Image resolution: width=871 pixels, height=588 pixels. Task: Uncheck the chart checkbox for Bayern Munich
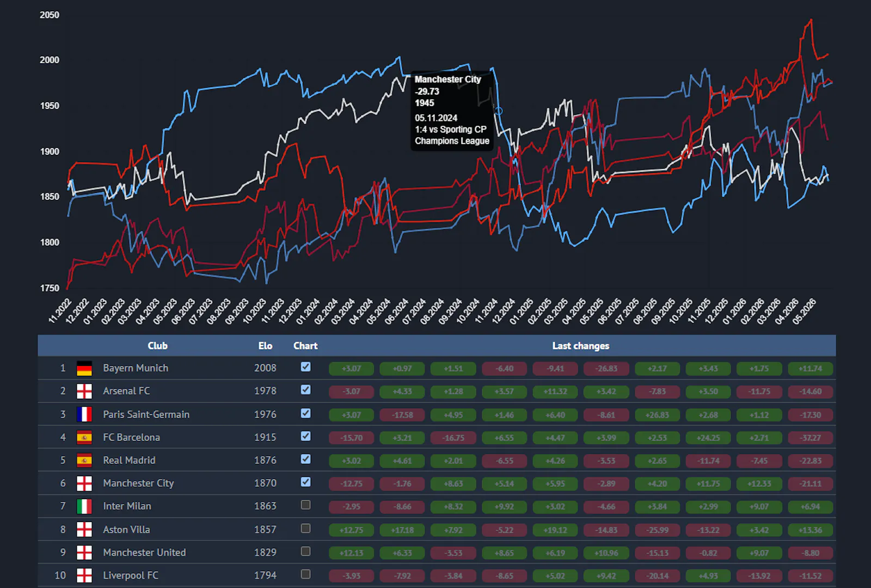tap(306, 367)
